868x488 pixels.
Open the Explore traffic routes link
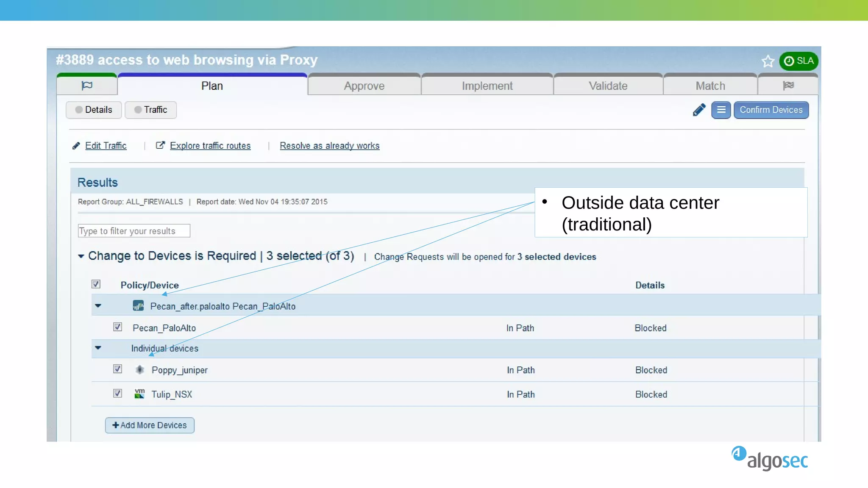(210, 146)
